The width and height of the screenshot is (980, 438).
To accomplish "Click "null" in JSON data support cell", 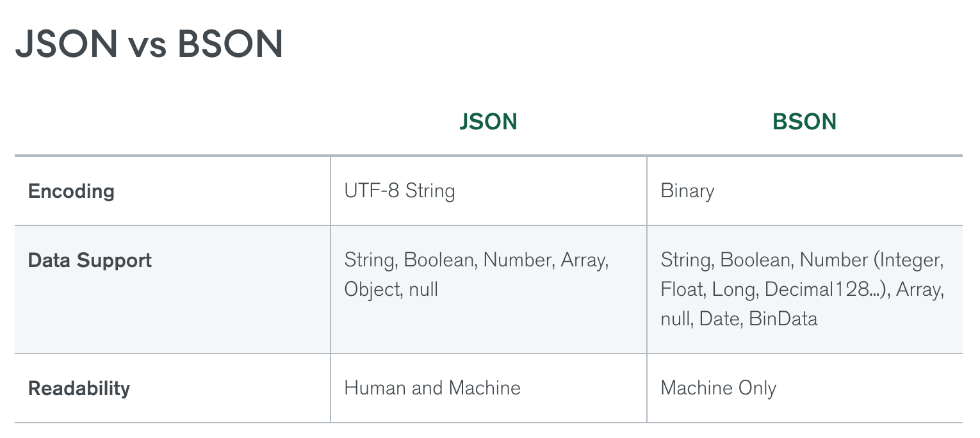I will coord(424,289).
